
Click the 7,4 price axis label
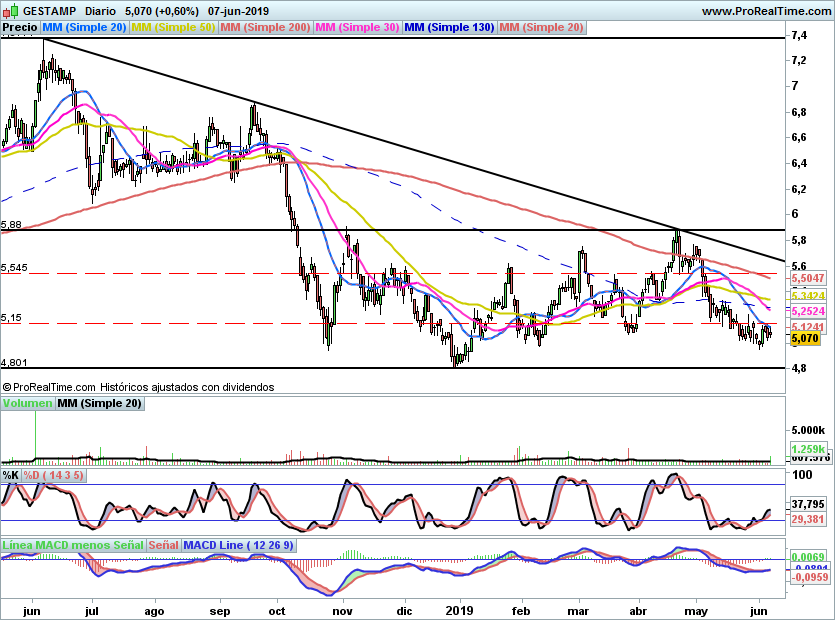pyautogui.click(x=799, y=36)
